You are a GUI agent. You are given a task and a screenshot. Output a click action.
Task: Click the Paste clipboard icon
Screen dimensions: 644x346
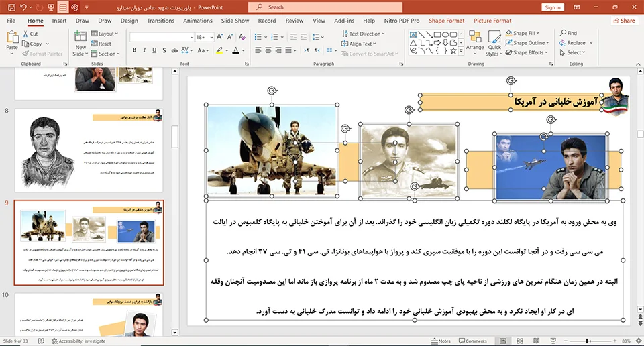tap(12, 38)
